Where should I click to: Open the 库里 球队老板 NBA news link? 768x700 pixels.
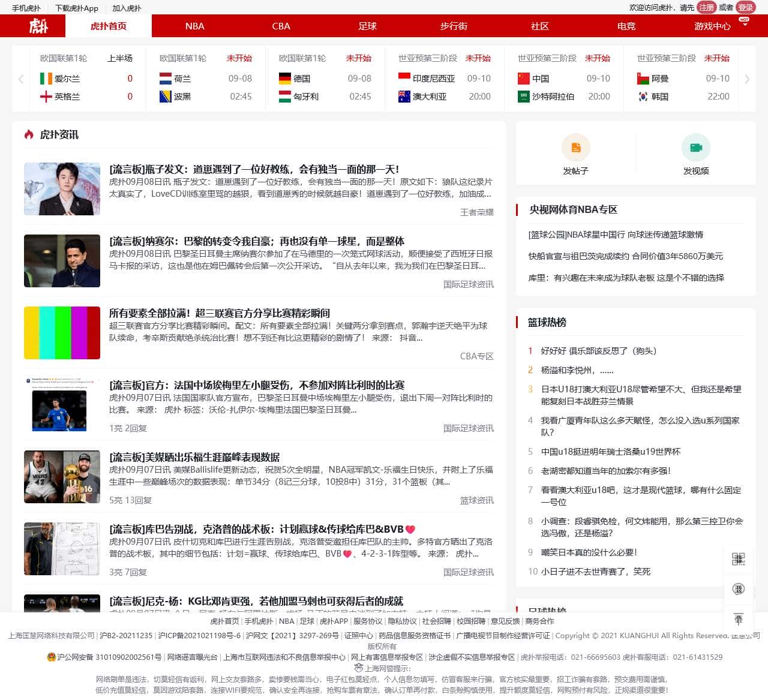coord(626,278)
